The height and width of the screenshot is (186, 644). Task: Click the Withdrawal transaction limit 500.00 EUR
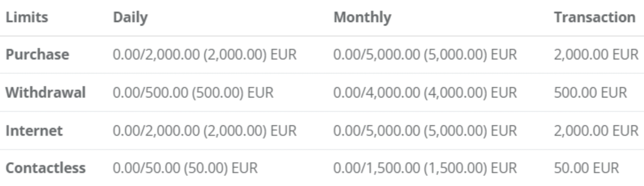590,93
